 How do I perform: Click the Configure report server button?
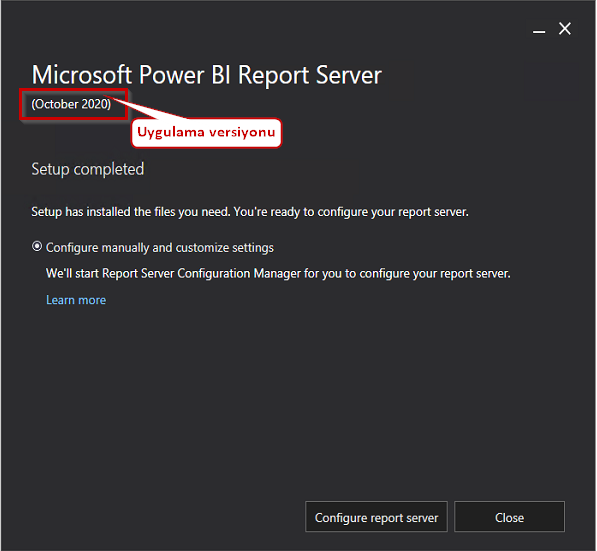(376, 517)
